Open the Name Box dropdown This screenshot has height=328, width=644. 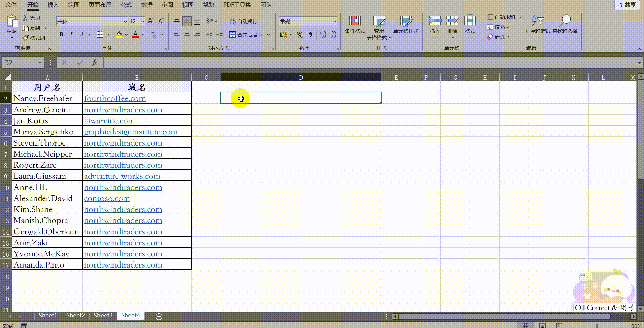click(40, 63)
